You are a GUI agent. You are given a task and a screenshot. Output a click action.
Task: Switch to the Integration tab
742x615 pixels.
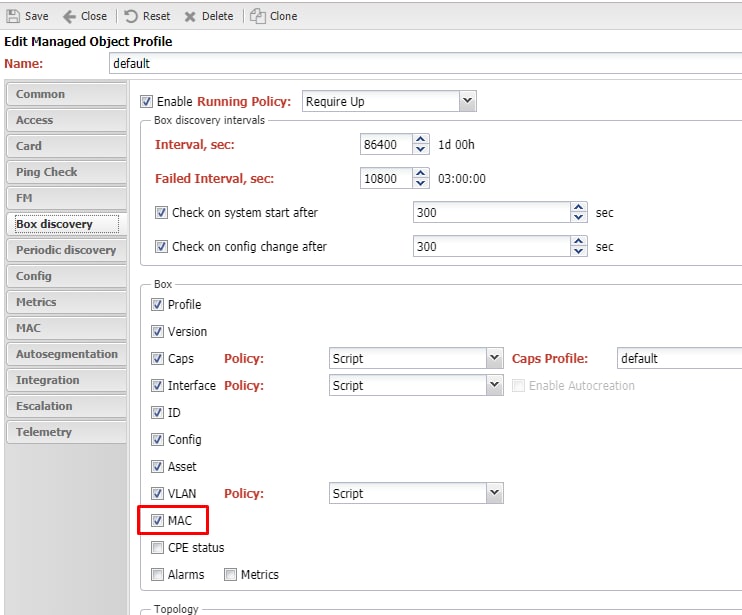pos(67,380)
